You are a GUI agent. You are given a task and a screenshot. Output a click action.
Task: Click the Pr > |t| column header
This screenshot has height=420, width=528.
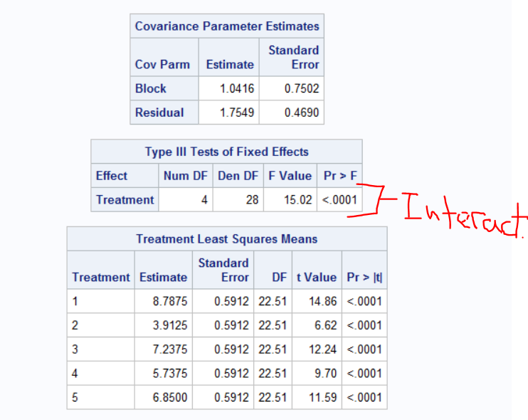click(x=364, y=277)
